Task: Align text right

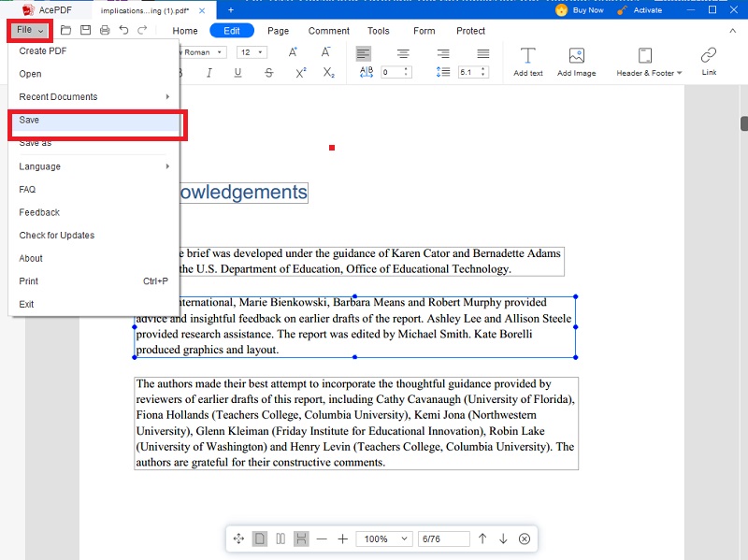Action: 443,53
